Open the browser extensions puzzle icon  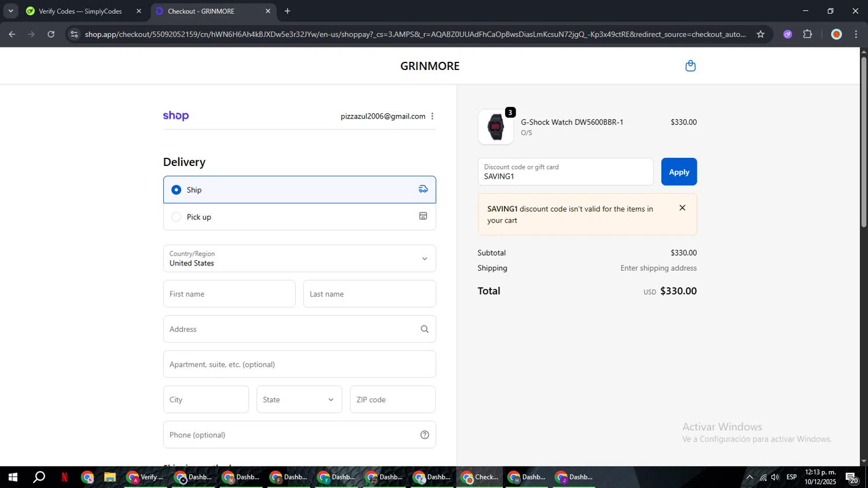click(x=807, y=34)
